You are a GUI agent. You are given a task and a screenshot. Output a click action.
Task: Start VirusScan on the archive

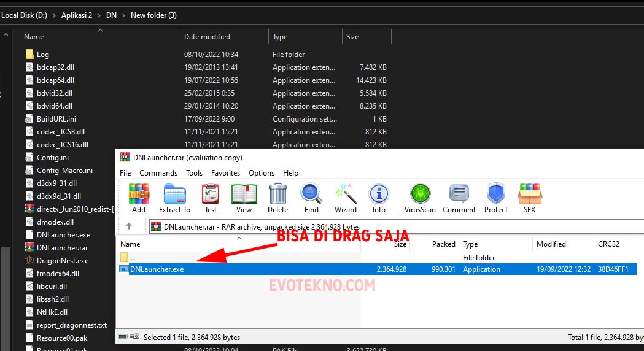coord(420,198)
